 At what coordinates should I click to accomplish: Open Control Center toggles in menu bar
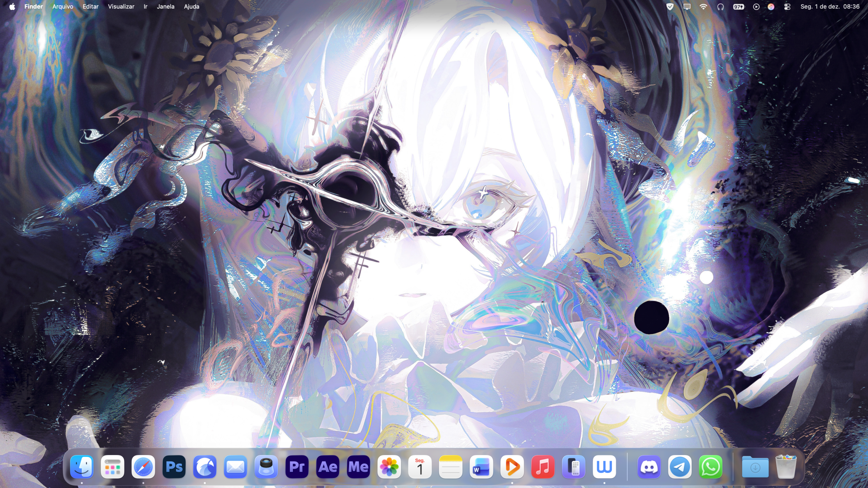pos(787,7)
